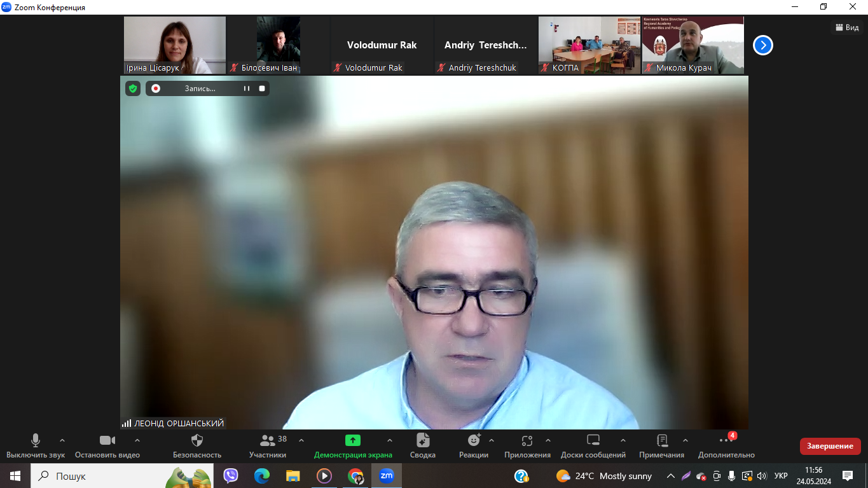Screen dimensions: 868x488
Task: Open the Примечания notes tool
Action: [x=662, y=445]
